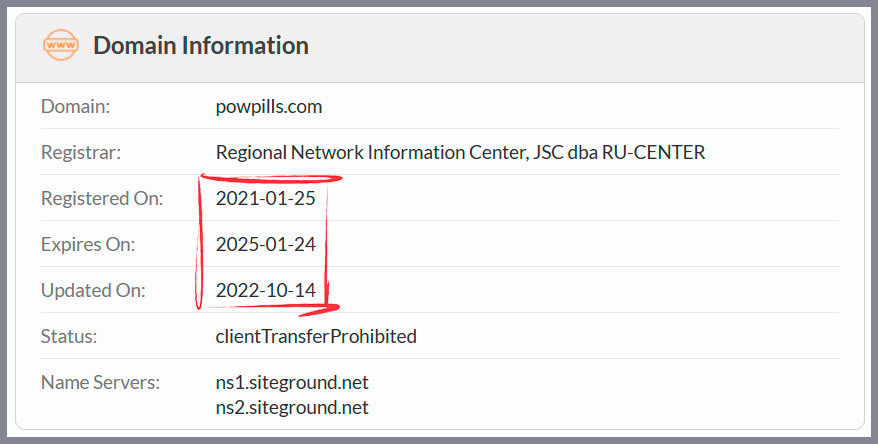Click the 2025-01-24 expiry date
878x444 pixels.
[265, 244]
